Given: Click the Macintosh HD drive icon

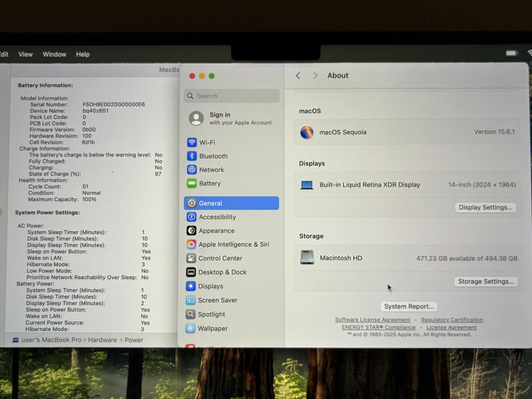Looking at the screenshot, I should click(x=307, y=258).
